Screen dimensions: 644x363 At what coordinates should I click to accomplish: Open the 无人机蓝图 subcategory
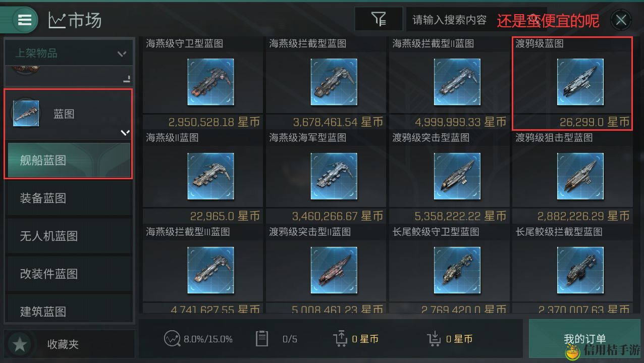[69, 236]
